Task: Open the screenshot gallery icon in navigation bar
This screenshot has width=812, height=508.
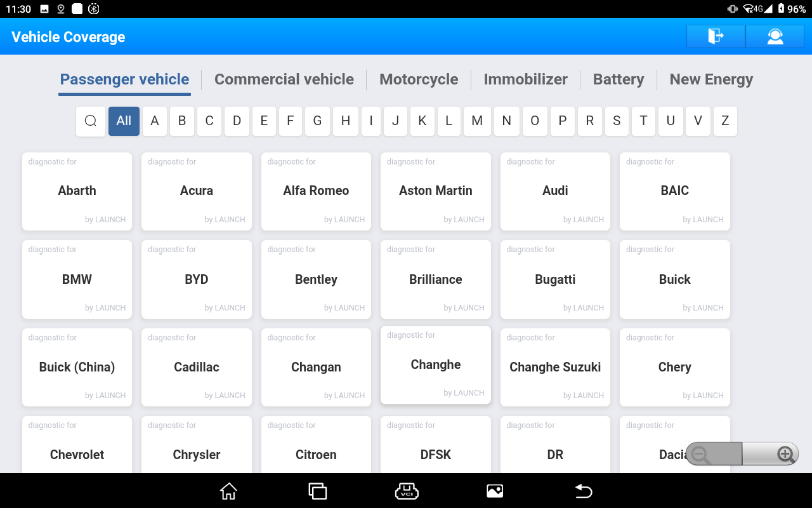Action: coord(495,490)
